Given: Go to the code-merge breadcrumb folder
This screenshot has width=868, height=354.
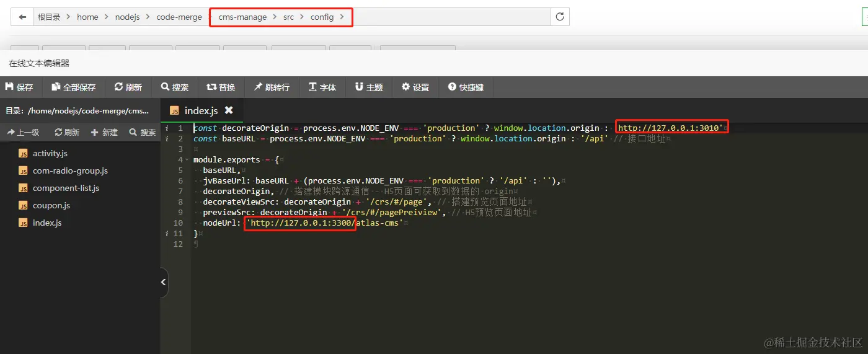Looking at the screenshot, I should point(179,17).
